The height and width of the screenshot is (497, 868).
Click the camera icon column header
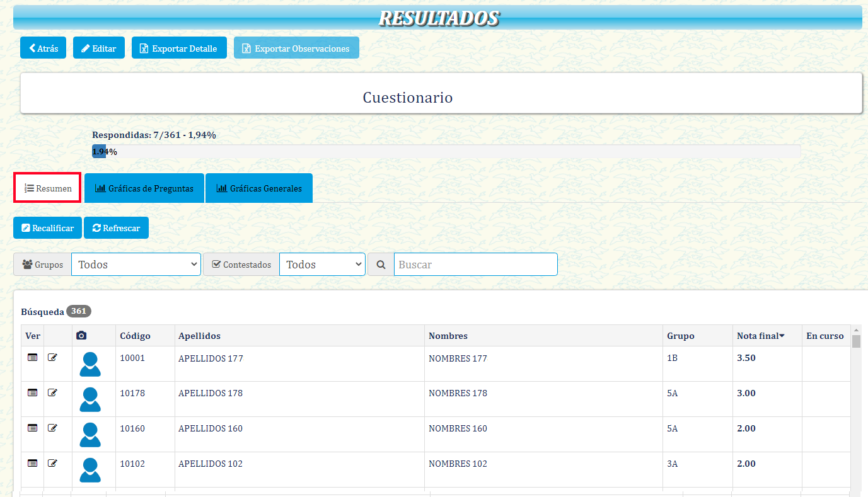tap(81, 336)
